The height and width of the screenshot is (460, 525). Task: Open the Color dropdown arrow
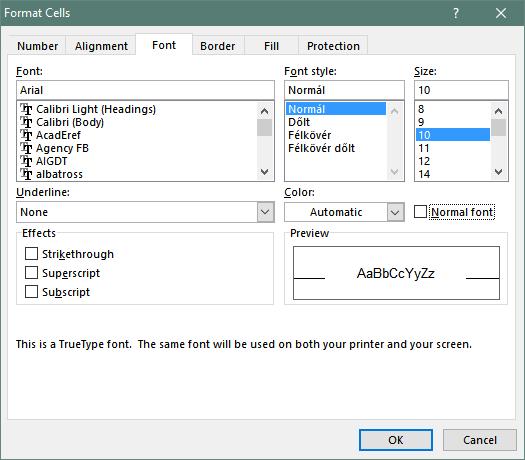395,212
